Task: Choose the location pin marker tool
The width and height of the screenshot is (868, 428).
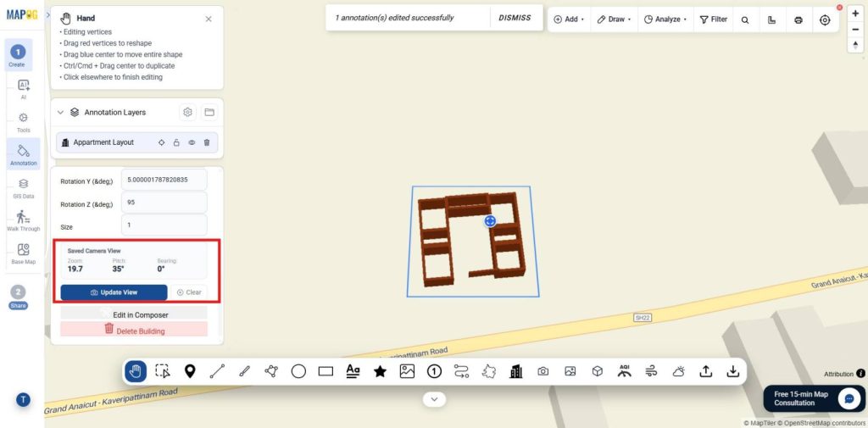Action: point(190,371)
